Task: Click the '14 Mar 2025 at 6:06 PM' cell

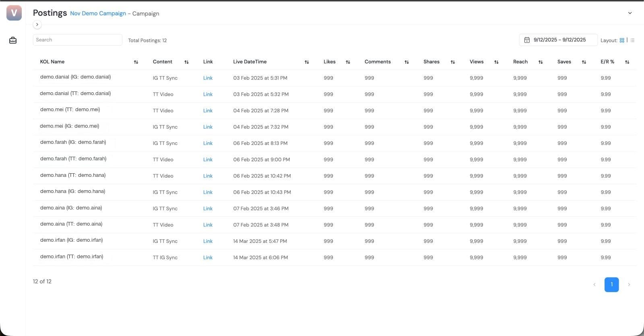Action: [260, 258]
